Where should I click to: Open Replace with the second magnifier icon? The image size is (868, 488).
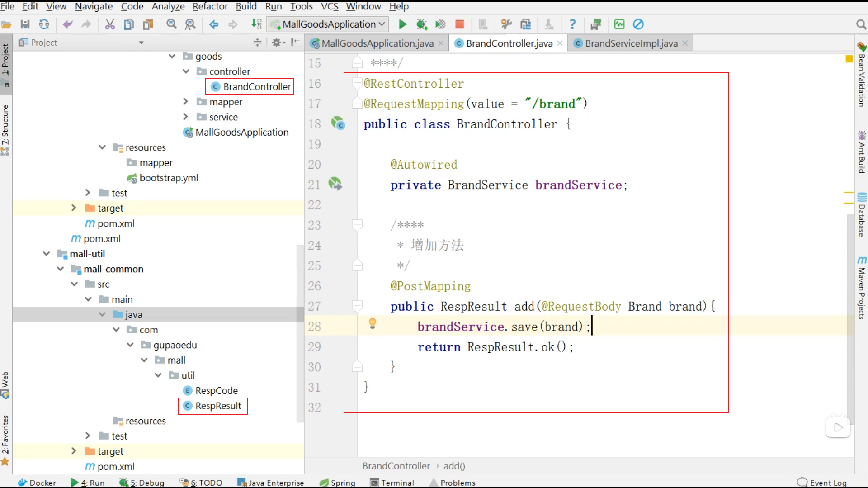190,24
